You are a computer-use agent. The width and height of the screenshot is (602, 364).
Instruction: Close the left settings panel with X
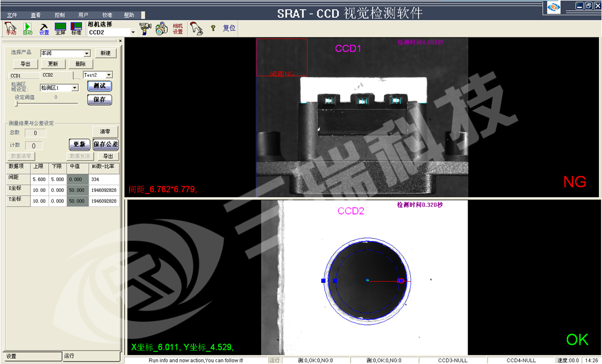click(x=120, y=41)
